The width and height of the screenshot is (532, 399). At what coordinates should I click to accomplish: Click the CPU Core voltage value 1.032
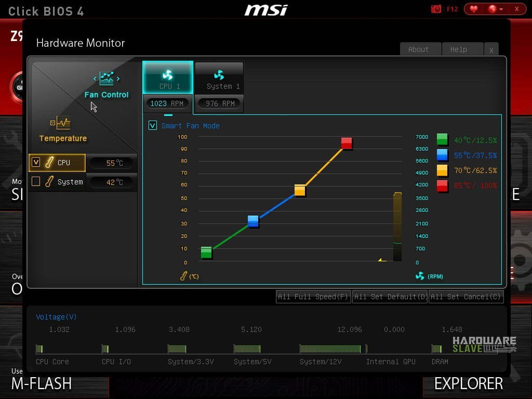(59, 329)
